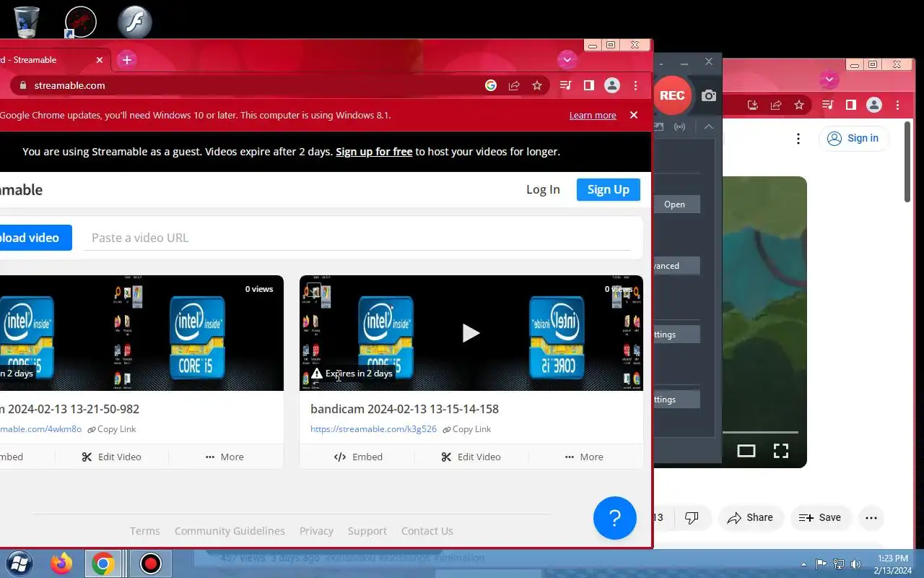Switch the YouTube player to full screen

click(x=781, y=451)
